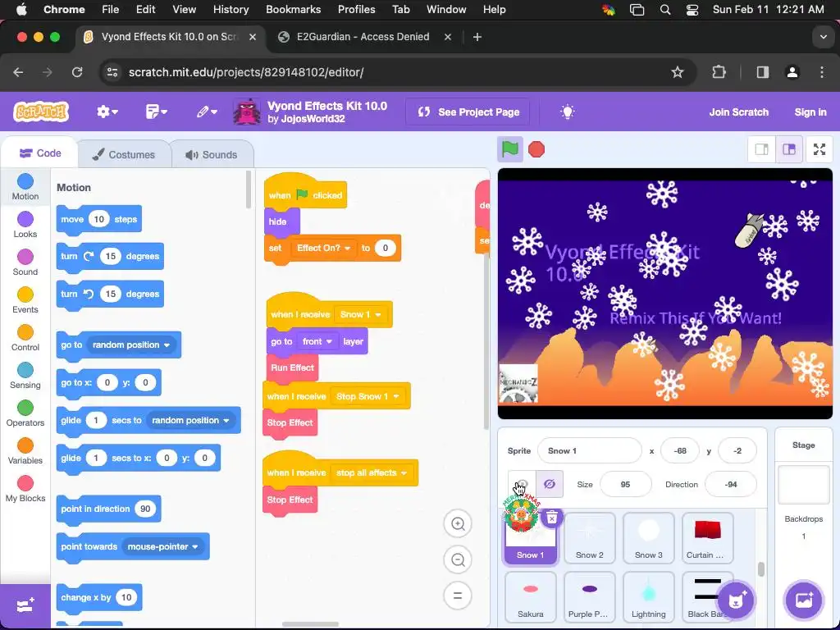Select the Control block category
Image resolution: width=840 pixels, height=630 pixels.
pyautogui.click(x=25, y=338)
